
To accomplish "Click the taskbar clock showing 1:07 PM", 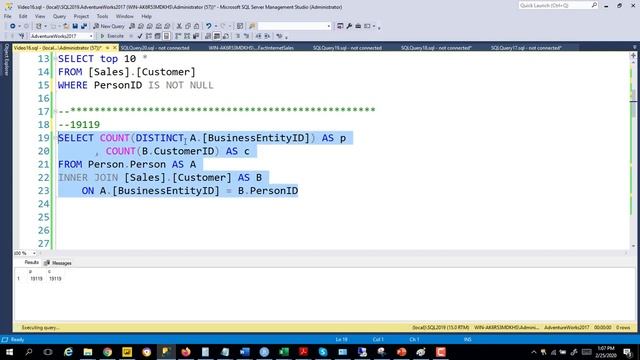I will click(x=606, y=352).
